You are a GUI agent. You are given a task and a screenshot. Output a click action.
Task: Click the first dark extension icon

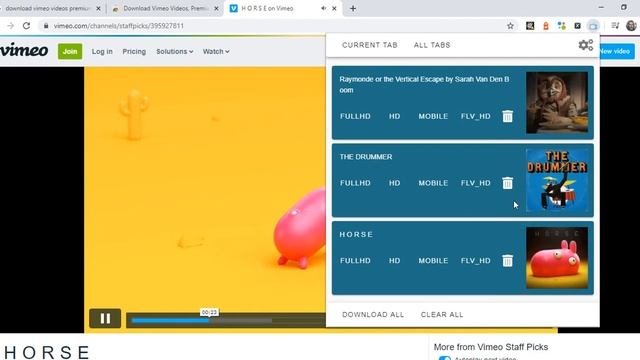click(x=530, y=26)
